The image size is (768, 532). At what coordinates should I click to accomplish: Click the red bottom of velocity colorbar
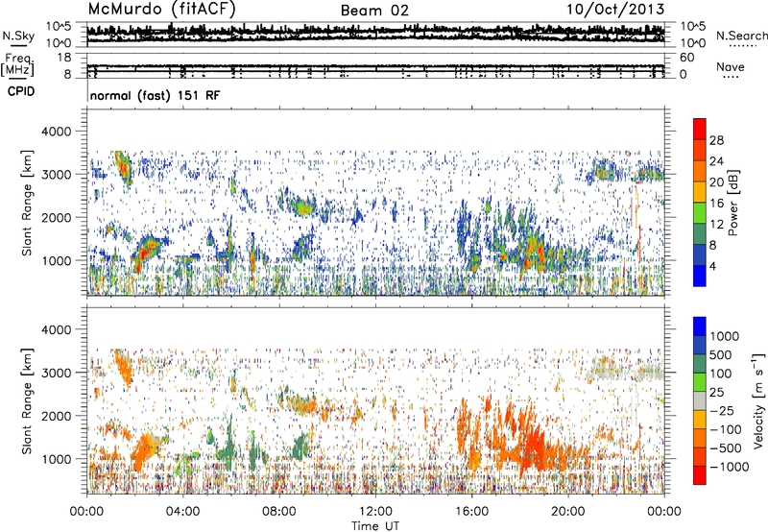point(700,475)
